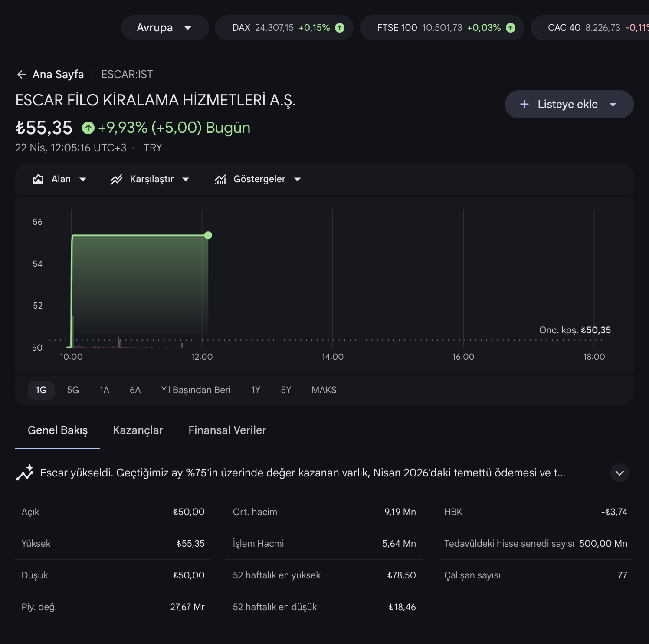The height and width of the screenshot is (644, 649).
Task: Select the Yıl Başından Beri range
Action: click(x=196, y=390)
